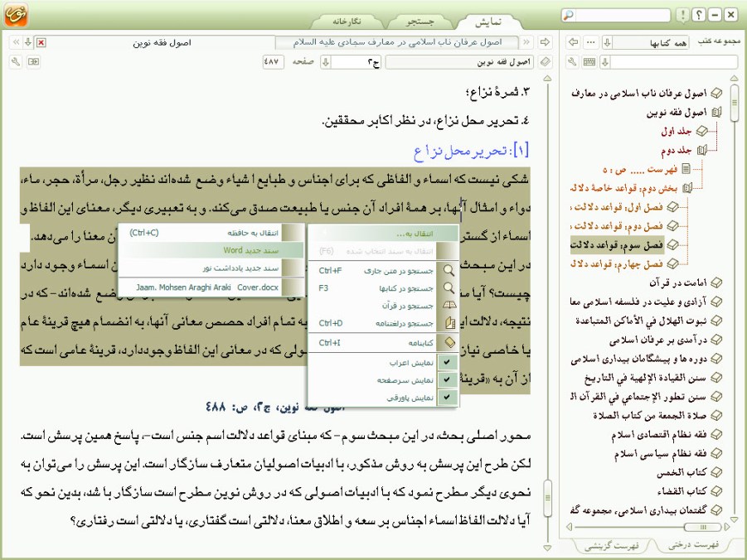Click the Noor logo icon in the title bar
Screen dimensions: 747x560
coord(17,14)
